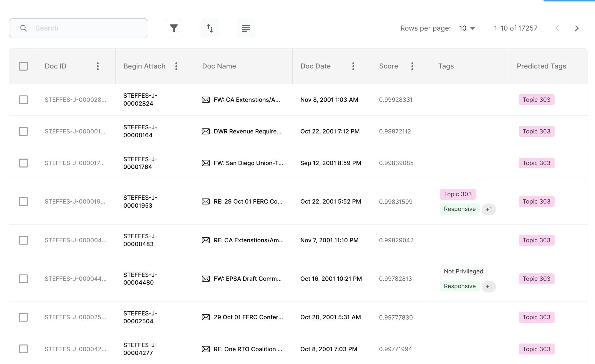Screen dimensions: 595x364
Task: Open Doc ID column options menu
Action: [x=98, y=66]
